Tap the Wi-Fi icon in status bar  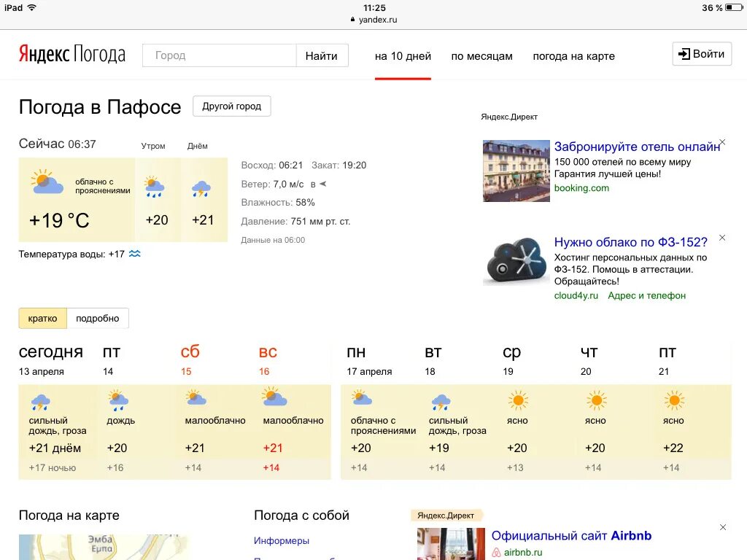click(31, 7)
